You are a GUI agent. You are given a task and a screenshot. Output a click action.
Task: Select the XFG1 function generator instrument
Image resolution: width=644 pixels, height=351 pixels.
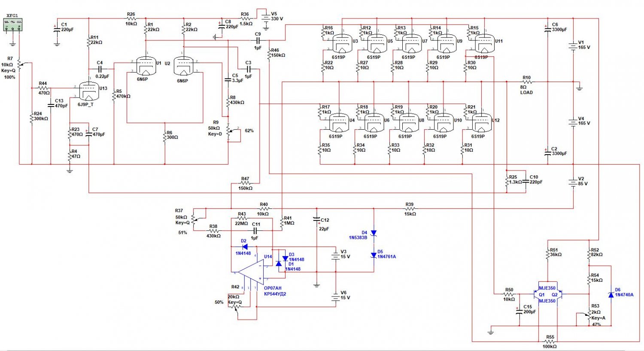click(x=12, y=24)
